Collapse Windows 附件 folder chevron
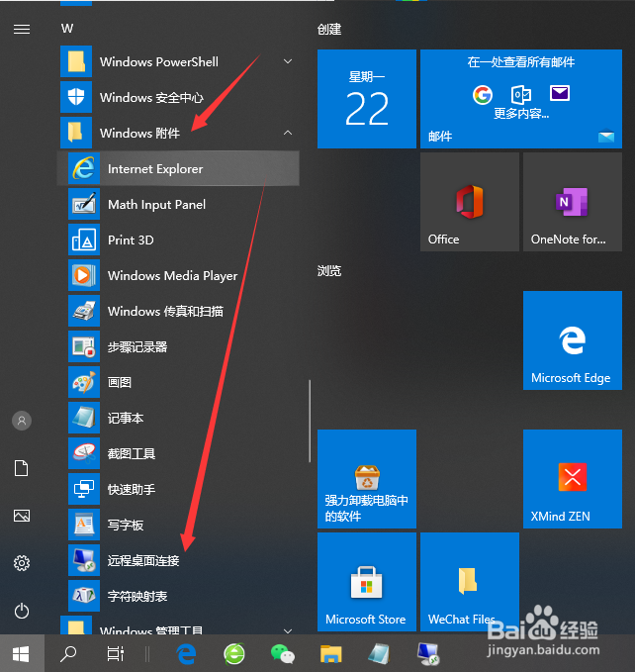This screenshot has width=635, height=672. click(288, 133)
